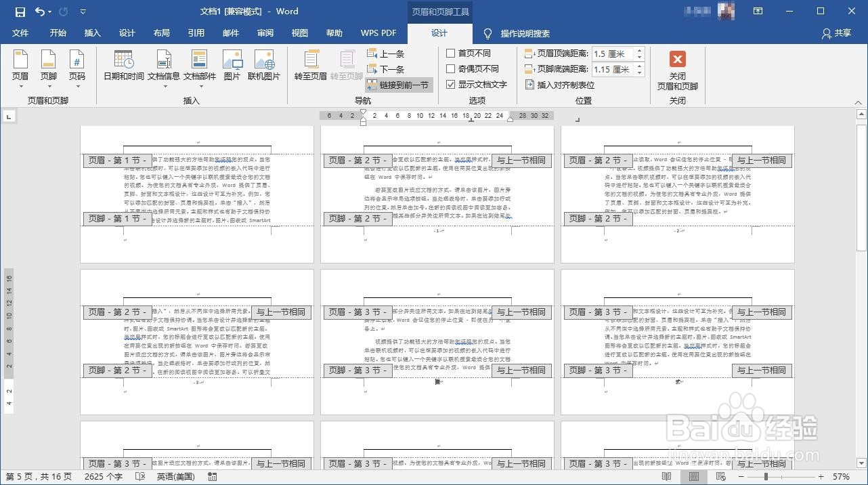Screen dimensions: 868x485
Task: Click the 2625 个字 word count
Action: click(x=103, y=477)
